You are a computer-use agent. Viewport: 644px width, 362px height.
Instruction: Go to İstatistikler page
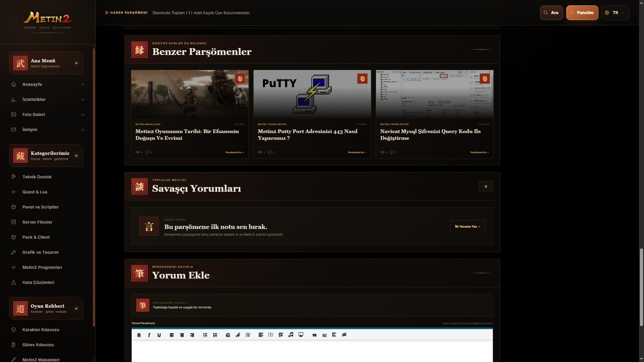tap(48, 100)
